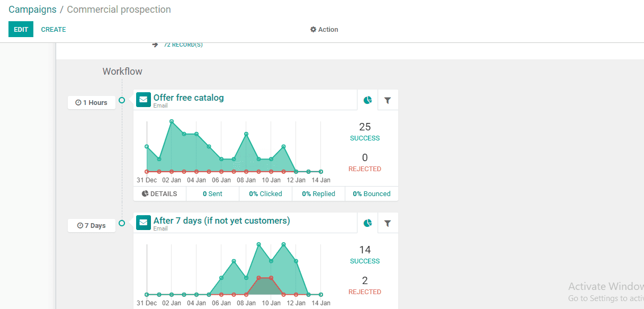Show the graph tab for Offer free catalog
644x309 pixels.
(368, 100)
